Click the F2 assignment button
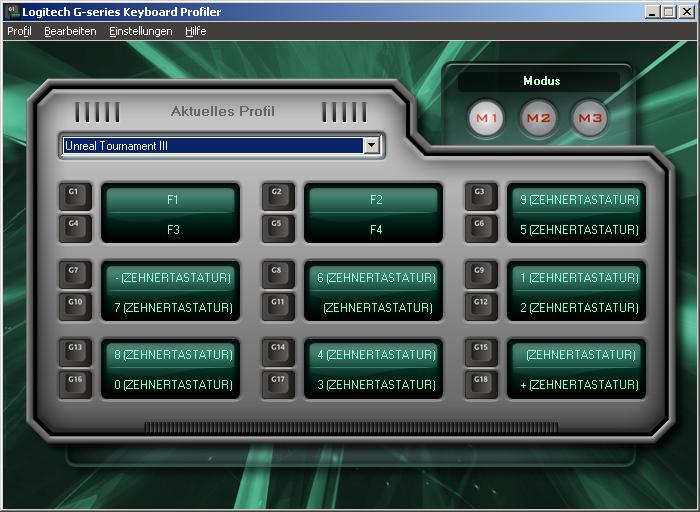700x512 pixels. click(x=374, y=200)
